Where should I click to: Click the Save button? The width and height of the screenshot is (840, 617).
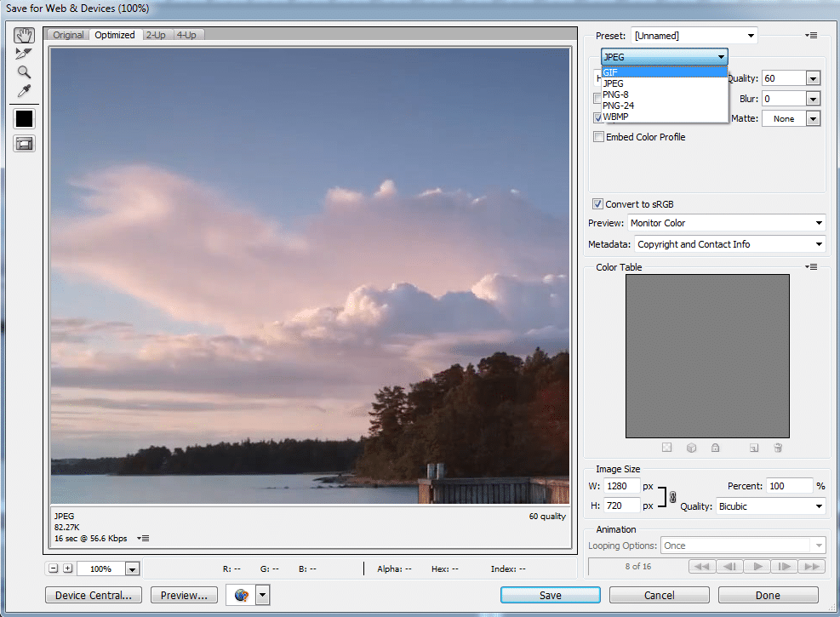pyautogui.click(x=550, y=596)
